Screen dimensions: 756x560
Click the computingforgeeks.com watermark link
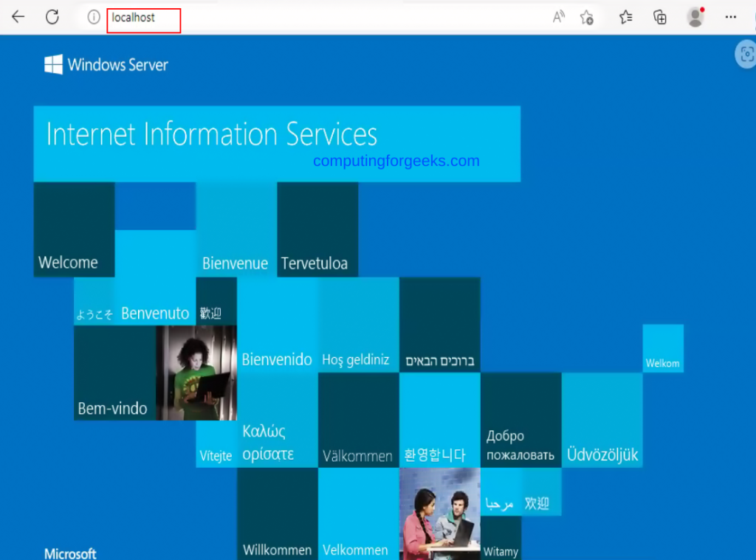point(397,161)
